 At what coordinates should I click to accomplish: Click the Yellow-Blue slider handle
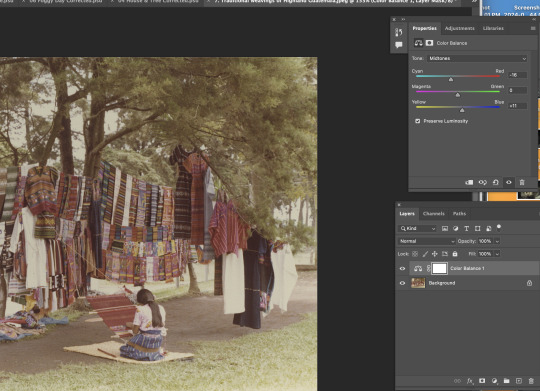(462, 110)
